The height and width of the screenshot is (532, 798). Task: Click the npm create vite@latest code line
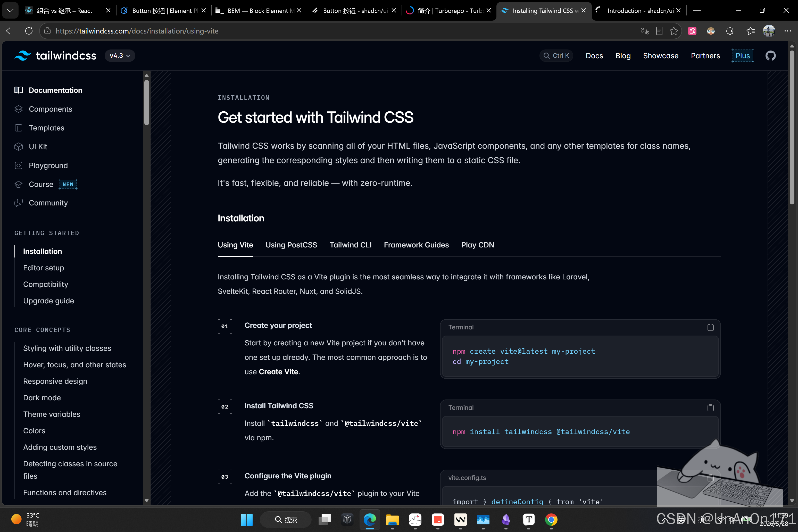pos(523,352)
